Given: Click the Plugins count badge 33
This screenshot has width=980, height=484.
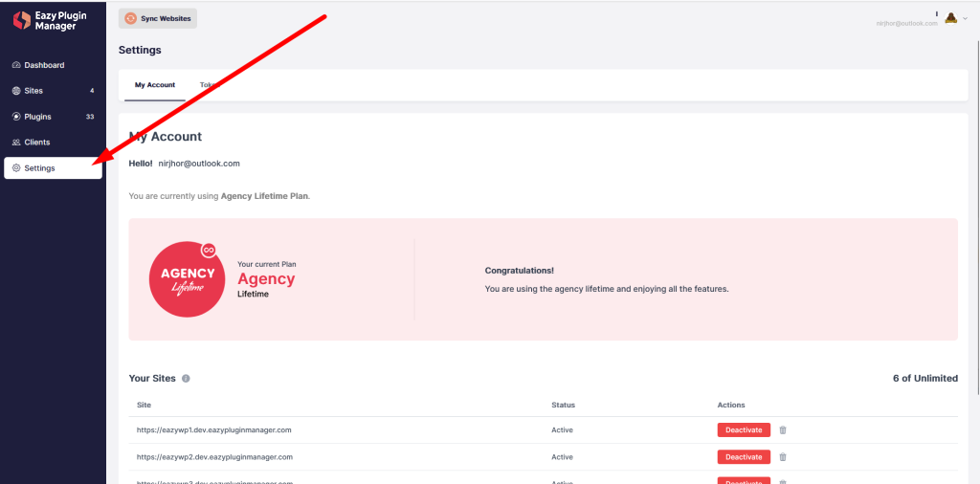Looking at the screenshot, I should [90, 117].
